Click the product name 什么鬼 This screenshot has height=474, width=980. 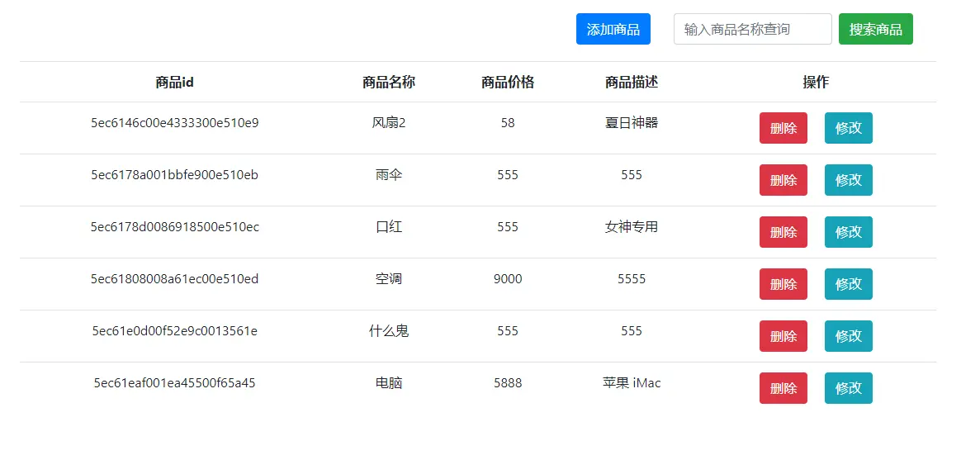pyautogui.click(x=389, y=331)
